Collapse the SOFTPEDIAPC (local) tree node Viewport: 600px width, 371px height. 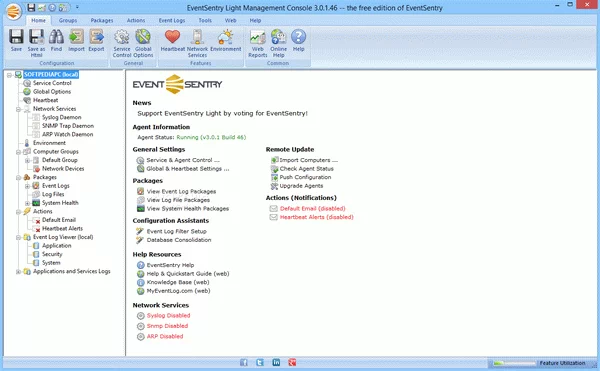[9, 75]
